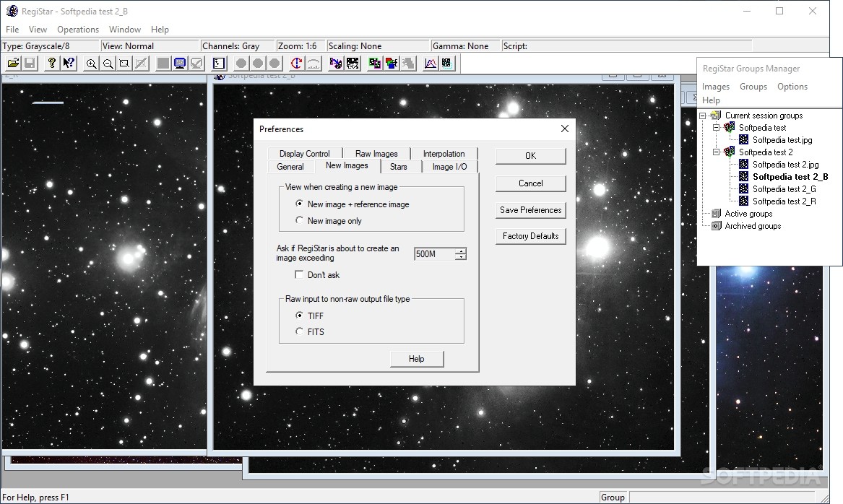Click the gray curve histogram toolbar icon
The height and width of the screenshot is (504, 843).
coord(314,64)
